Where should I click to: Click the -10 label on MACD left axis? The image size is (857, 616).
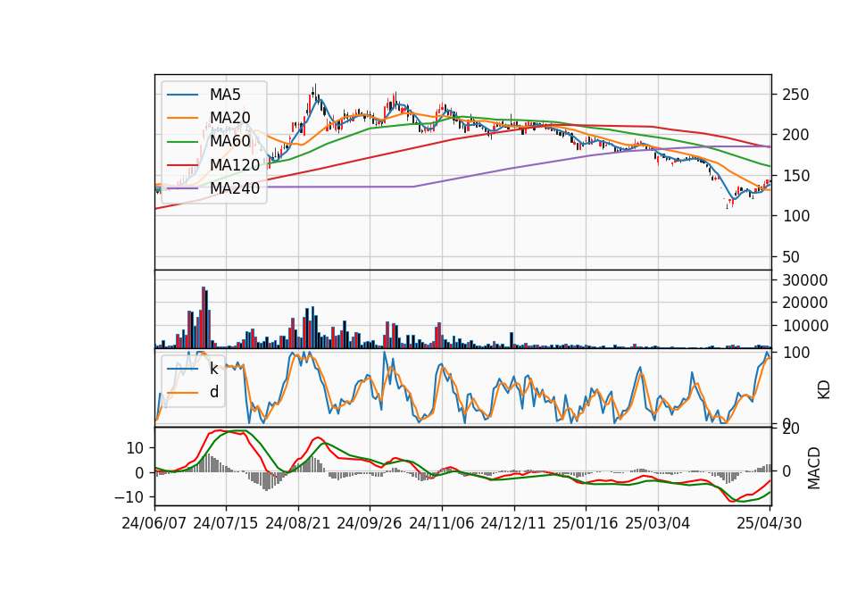(129, 497)
